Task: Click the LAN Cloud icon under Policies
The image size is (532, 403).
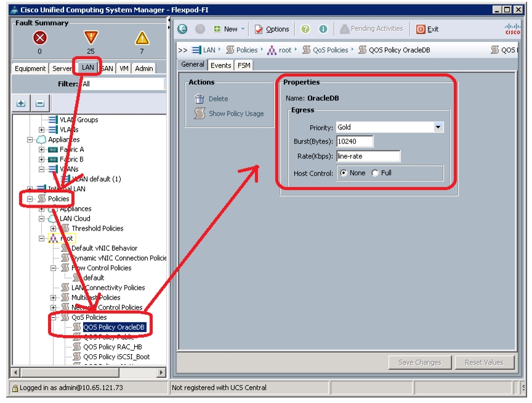Action: point(52,218)
